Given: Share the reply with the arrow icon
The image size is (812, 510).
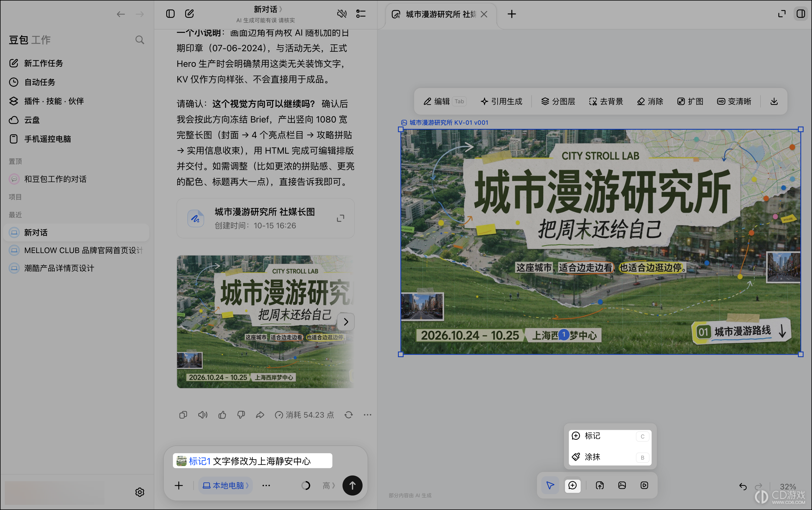Looking at the screenshot, I should (260, 415).
